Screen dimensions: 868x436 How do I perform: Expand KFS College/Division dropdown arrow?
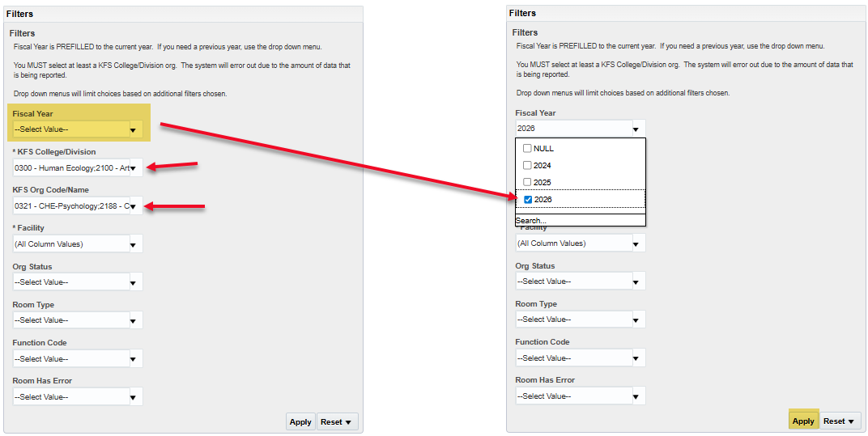[133, 168]
